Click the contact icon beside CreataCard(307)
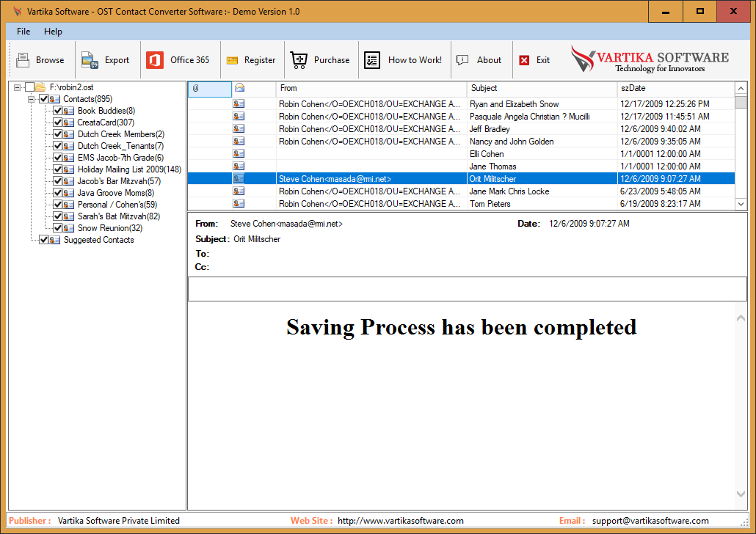756x534 pixels. click(68, 122)
